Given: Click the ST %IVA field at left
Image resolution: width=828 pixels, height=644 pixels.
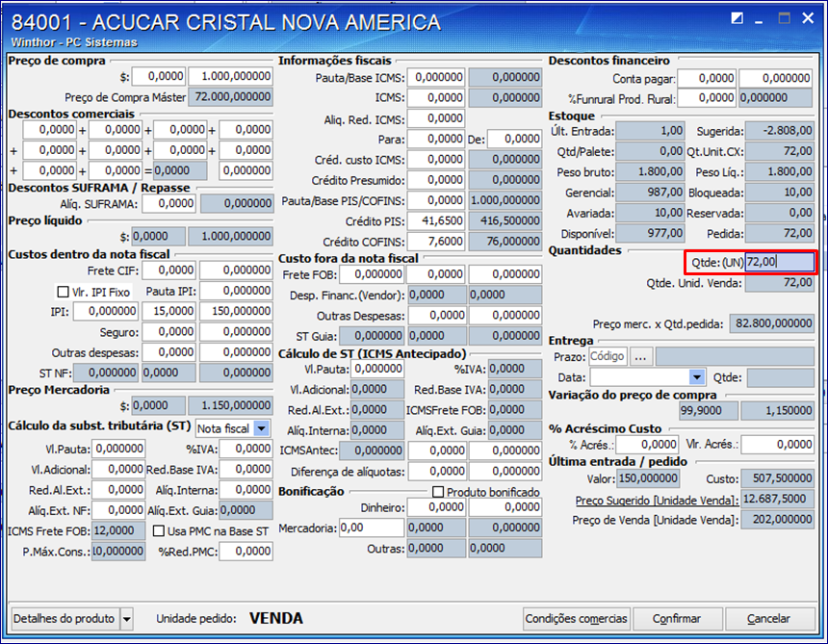Looking at the screenshot, I should point(246,449).
